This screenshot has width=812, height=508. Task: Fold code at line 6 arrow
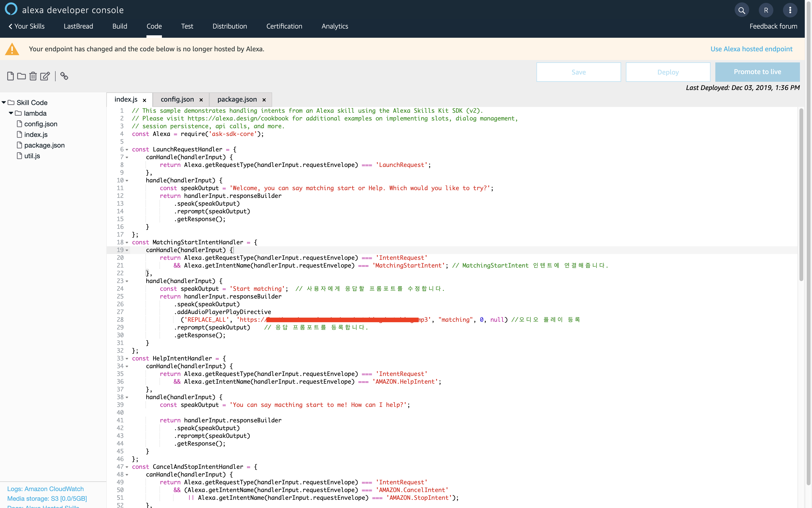pos(127,150)
